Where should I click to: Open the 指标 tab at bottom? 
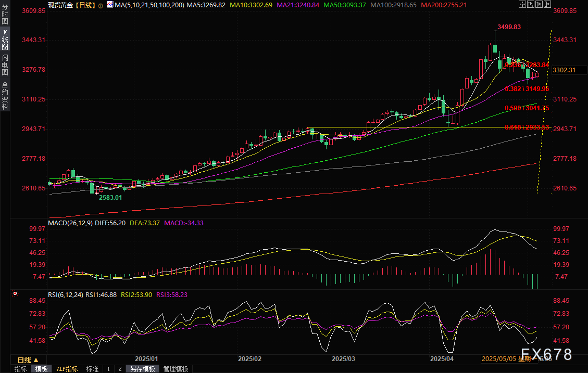(21, 369)
